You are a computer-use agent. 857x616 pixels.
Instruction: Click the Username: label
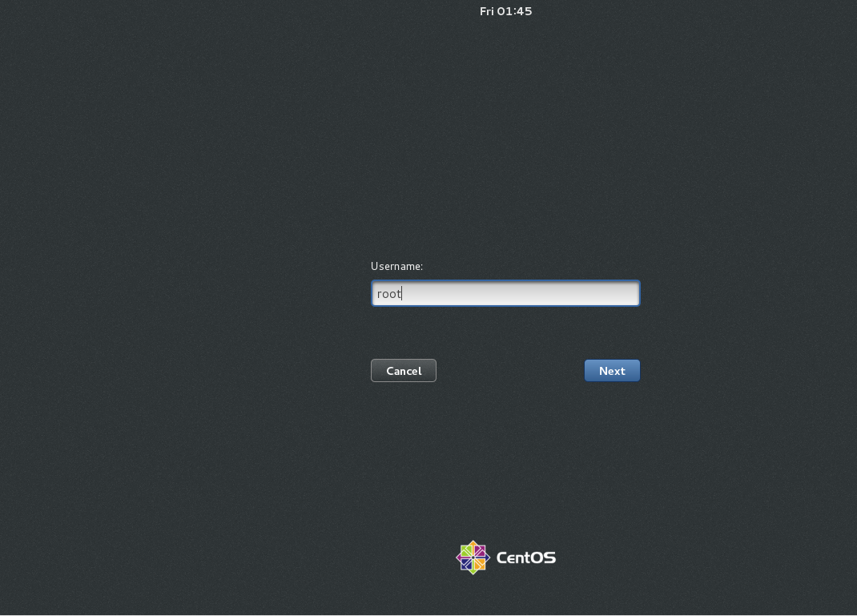[x=396, y=266]
